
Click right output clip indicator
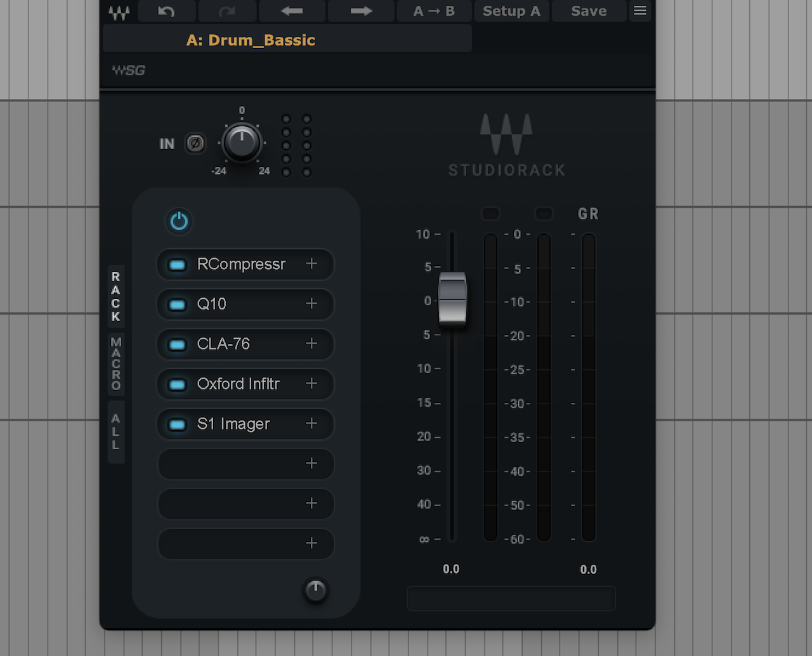[x=544, y=214]
